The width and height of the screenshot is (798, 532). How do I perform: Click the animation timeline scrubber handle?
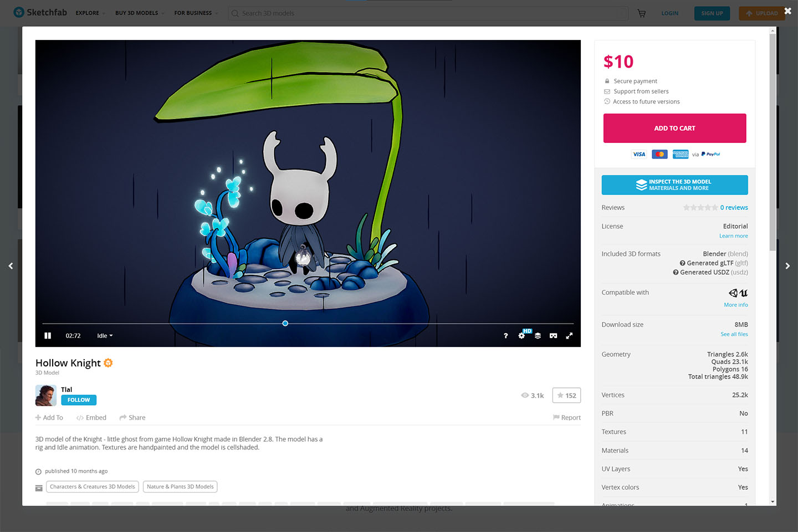click(285, 323)
